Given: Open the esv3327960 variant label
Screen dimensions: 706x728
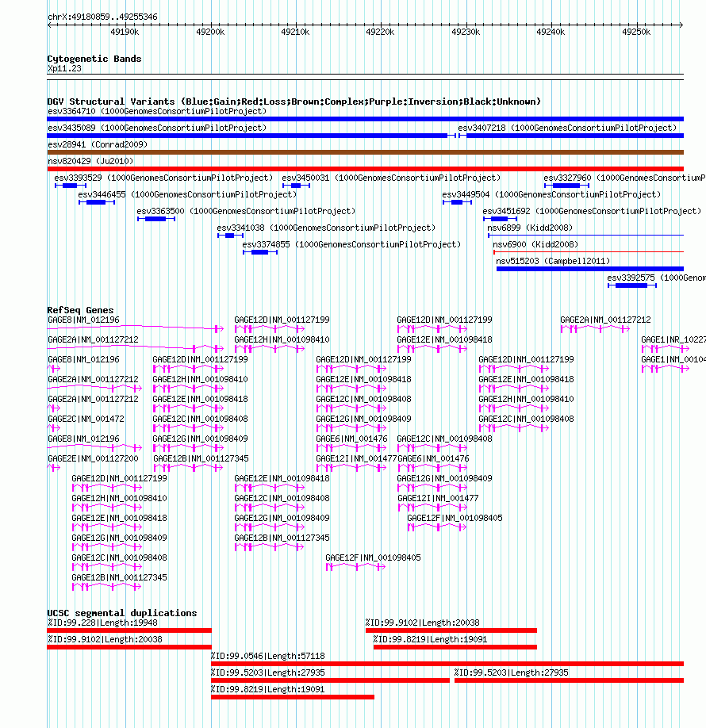Looking at the screenshot, I should click(625, 178).
